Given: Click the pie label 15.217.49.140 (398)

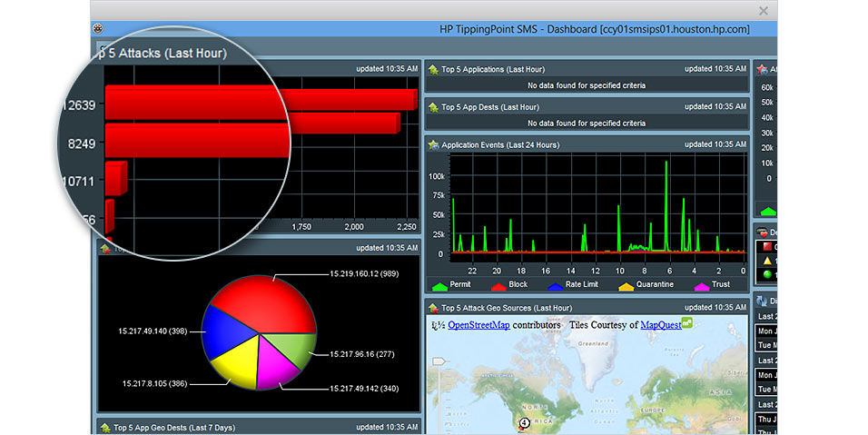Looking at the screenshot, I should point(153,331).
